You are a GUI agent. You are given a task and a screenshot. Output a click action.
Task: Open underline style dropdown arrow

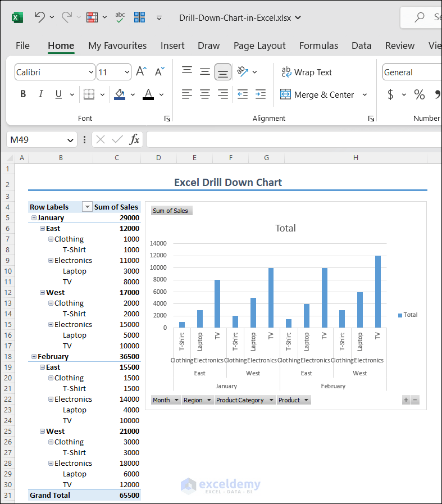72,94
